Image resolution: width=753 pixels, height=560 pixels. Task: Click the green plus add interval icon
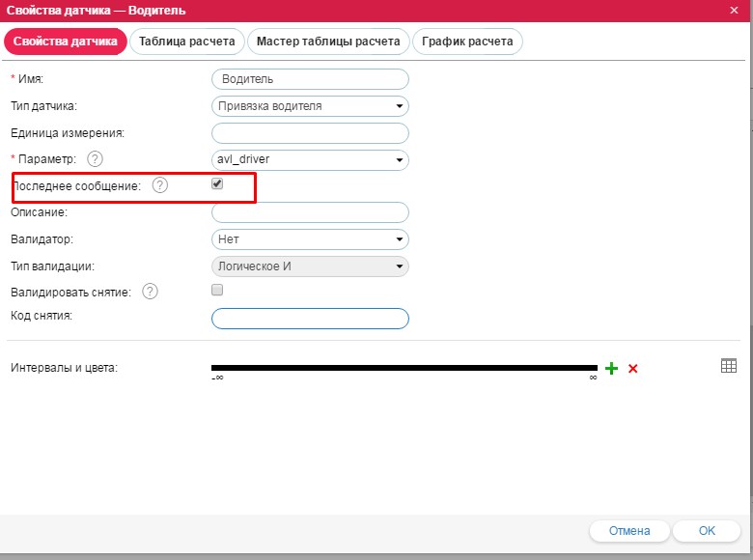point(610,368)
